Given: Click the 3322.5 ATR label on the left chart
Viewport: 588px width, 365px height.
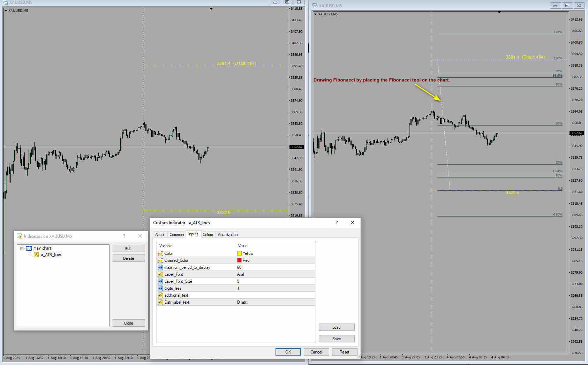Looking at the screenshot, I should click(224, 212).
